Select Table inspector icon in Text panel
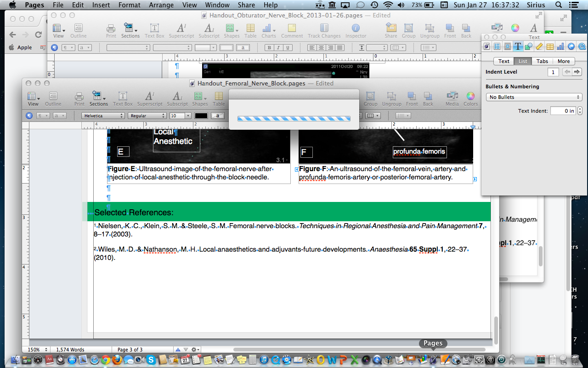The height and width of the screenshot is (368, 588). 550,46
